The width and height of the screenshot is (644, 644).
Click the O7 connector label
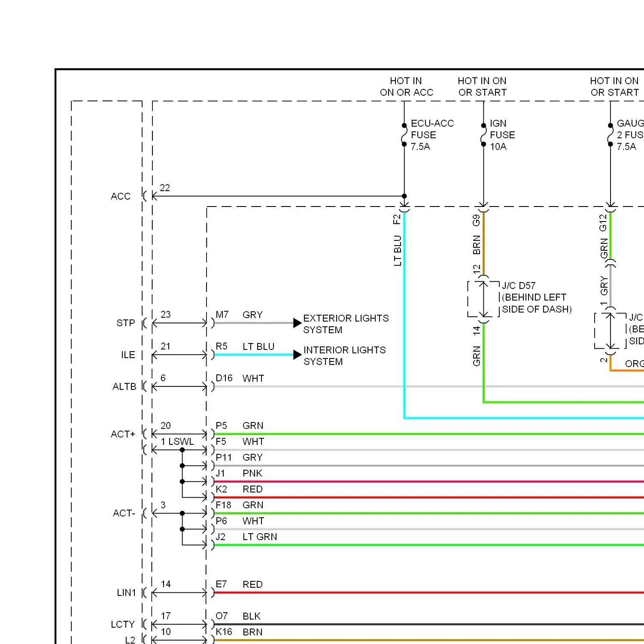coord(222,617)
